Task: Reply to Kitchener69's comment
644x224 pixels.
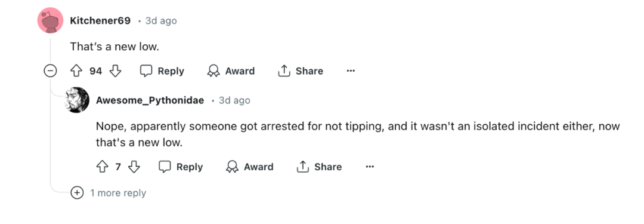Action: coord(162,71)
